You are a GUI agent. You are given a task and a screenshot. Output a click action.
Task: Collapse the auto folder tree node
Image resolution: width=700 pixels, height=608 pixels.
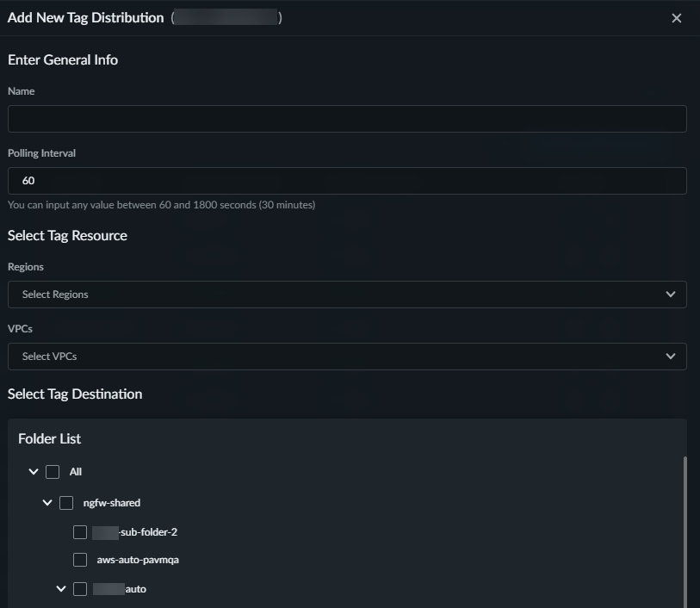[x=61, y=589]
